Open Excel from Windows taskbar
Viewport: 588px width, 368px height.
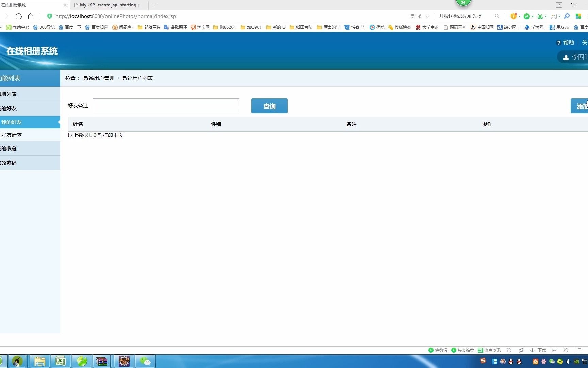click(x=61, y=361)
